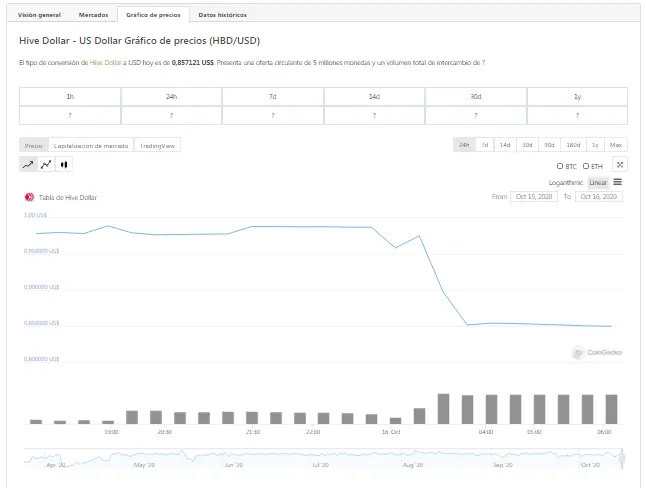Select the ETH radio option

click(585, 166)
